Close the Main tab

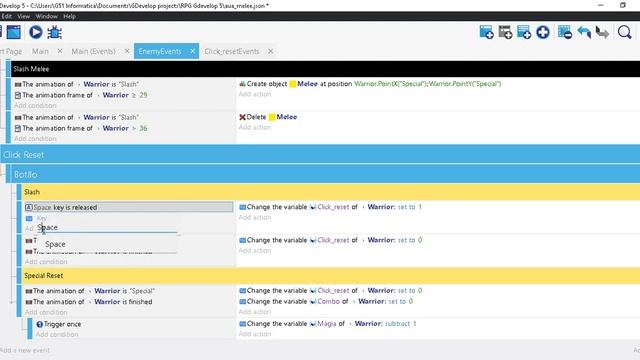click(60, 51)
